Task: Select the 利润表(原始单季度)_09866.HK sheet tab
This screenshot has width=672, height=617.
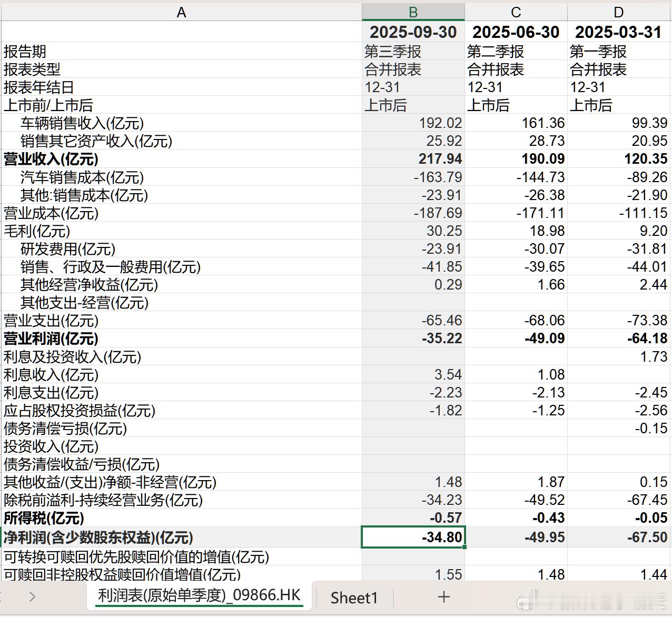Action: (199, 595)
